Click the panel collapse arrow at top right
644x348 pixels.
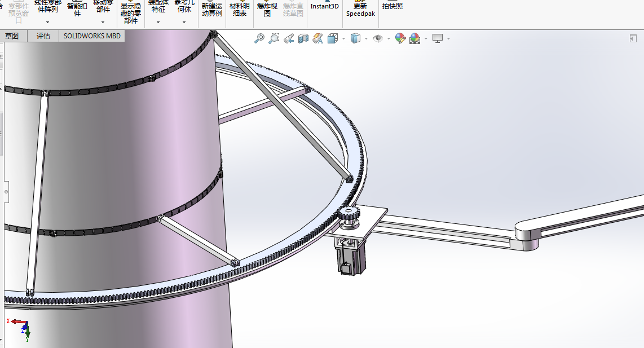coord(633,38)
